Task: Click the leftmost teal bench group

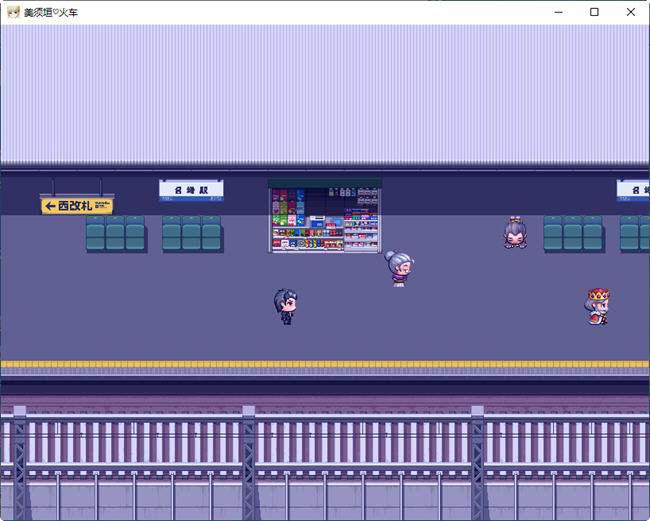Action: click(115, 233)
